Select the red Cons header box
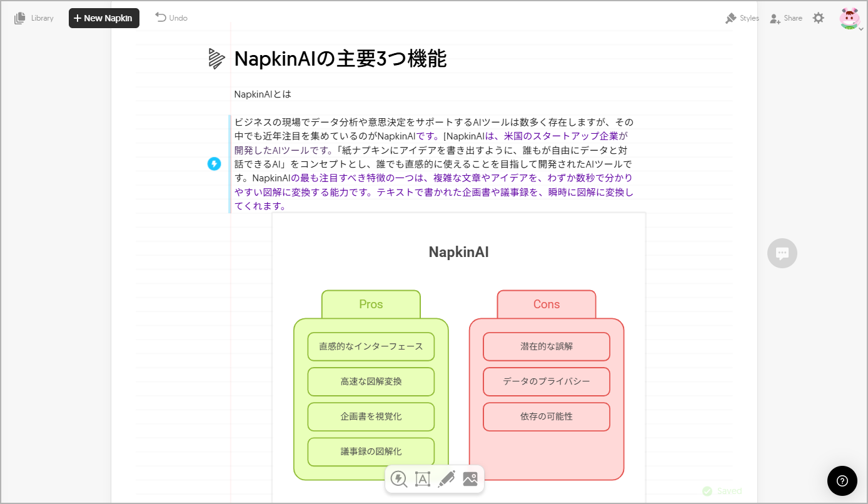 pyautogui.click(x=547, y=305)
